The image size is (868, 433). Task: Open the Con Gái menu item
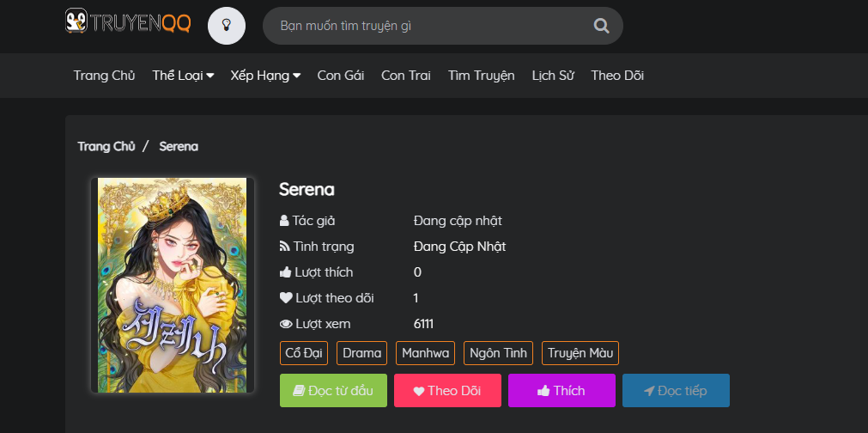[x=341, y=76]
